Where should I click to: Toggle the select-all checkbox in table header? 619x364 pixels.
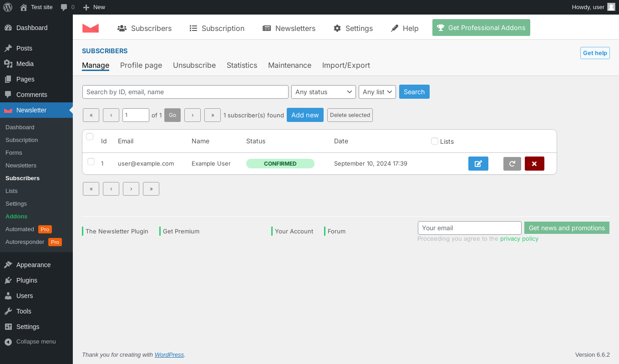pyautogui.click(x=90, y=136)
